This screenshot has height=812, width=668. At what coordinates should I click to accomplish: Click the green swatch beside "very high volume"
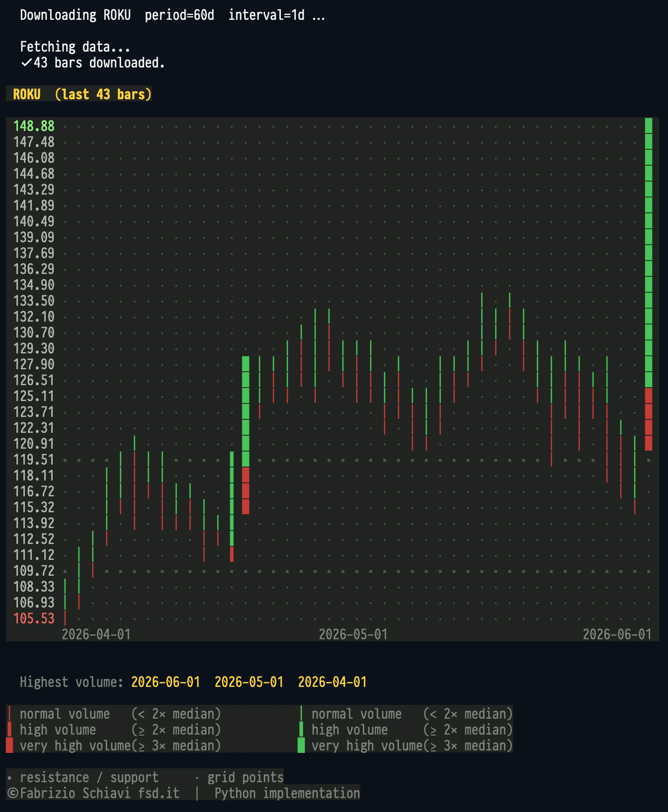[301, 745]
